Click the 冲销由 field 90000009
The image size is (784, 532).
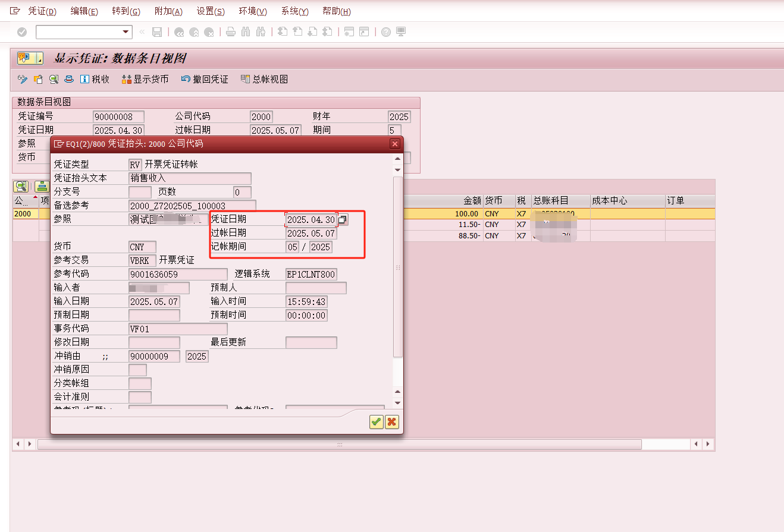click(154, 356)
